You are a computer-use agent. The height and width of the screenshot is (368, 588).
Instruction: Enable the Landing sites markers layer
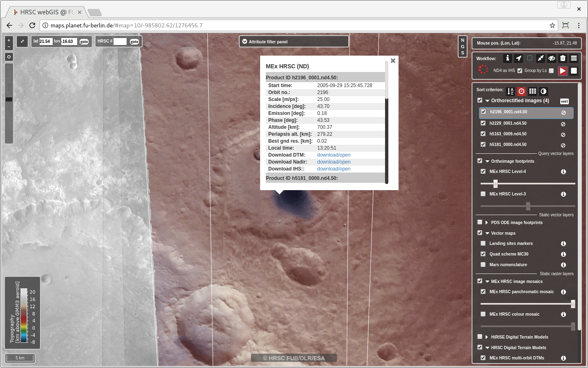click(x=483, y=243)
